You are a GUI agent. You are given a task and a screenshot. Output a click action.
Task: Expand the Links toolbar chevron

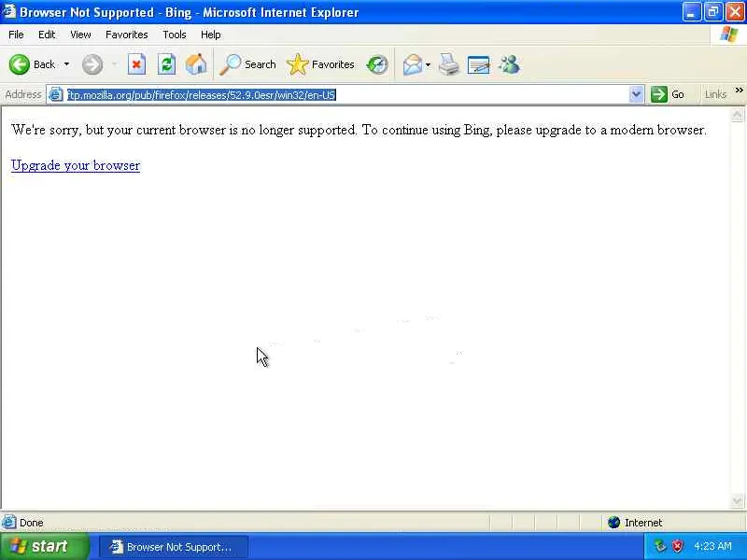pyautogui.click(x=739, y=91)
